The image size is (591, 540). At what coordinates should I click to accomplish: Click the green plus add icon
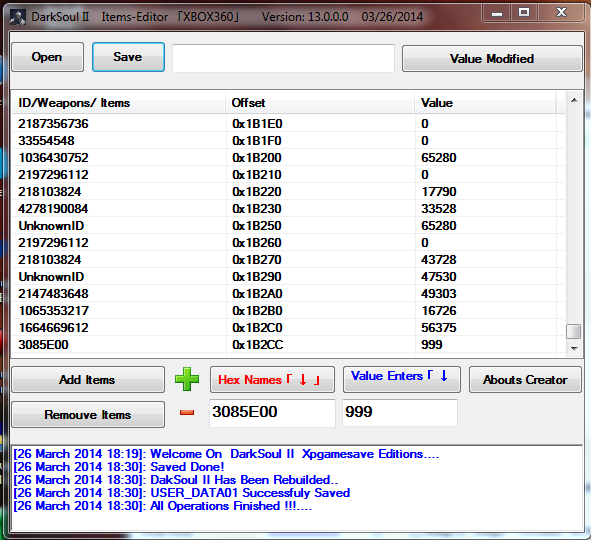[x=187, y=379]
